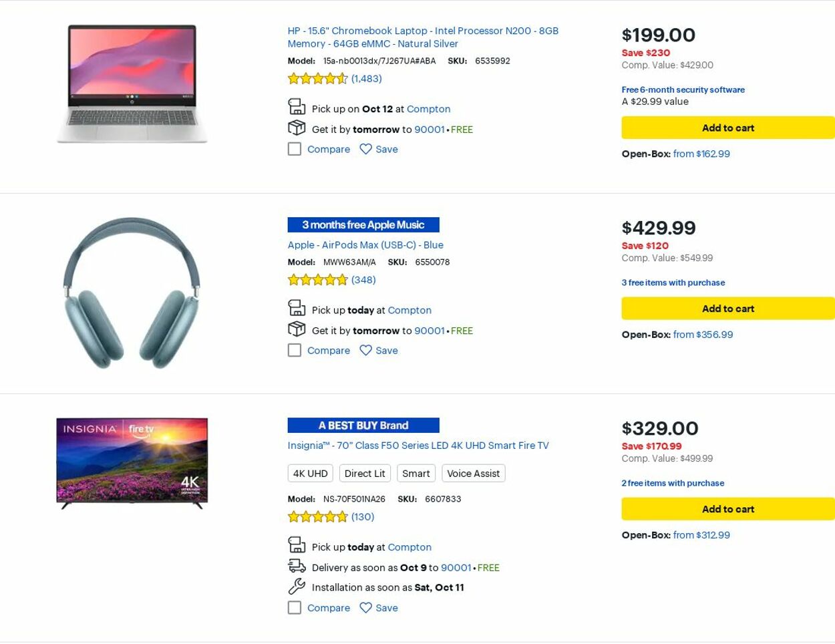This screenshot has height=644, width=835.
Task: Click the AirPods Max star rating
Action: coord(318,280)
